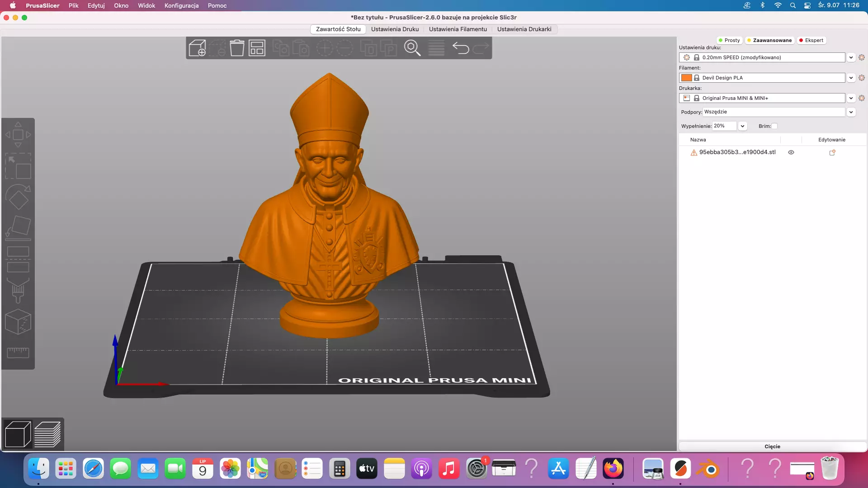Select the 95ebba305b STL object in list
The image size is (868, 488).
coord(737,152)
